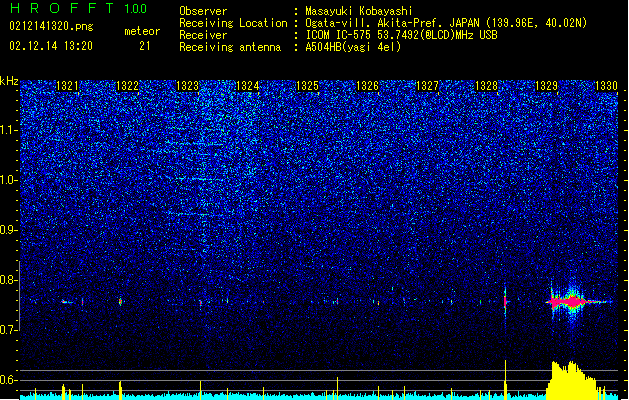Click the 1327 time marker
629x400 pixels.
(x=427, y=86)
